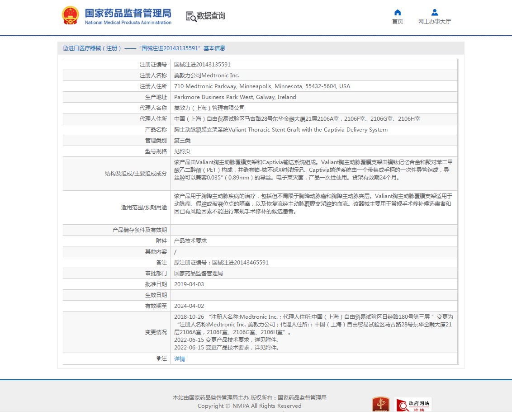Select the 710 Medtronic Parkway address
The width and height of the screenshot is (512, 420).
[x=262, y=86]
